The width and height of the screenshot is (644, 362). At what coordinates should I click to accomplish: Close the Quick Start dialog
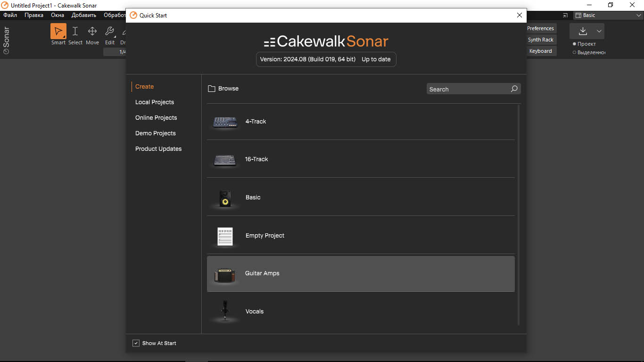[520, 15]
